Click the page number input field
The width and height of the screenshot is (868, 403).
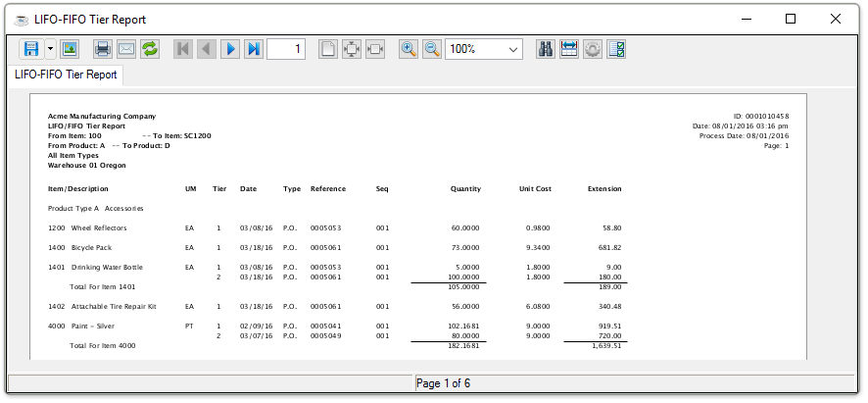click(287, 49)
